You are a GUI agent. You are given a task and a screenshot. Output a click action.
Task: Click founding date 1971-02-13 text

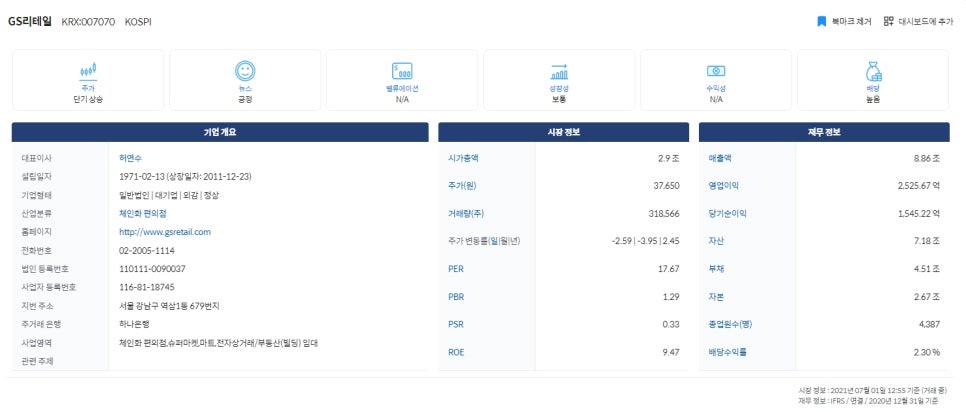pyautogui.click(x=142, y=177)
